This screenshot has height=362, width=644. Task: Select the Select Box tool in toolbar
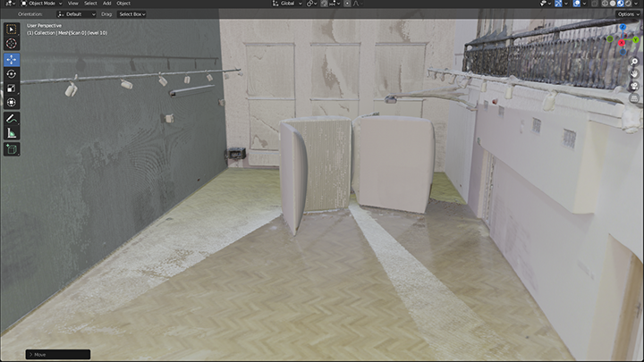[x=12, y=28]
